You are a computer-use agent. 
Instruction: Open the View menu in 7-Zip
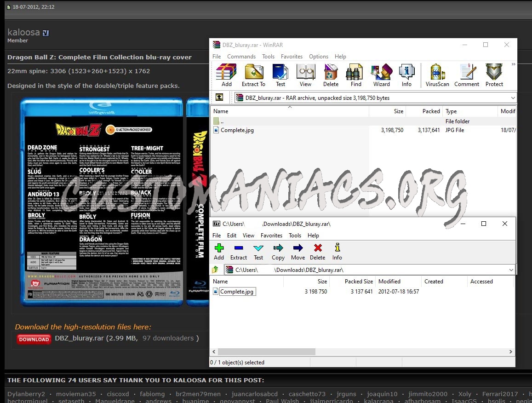248,235
